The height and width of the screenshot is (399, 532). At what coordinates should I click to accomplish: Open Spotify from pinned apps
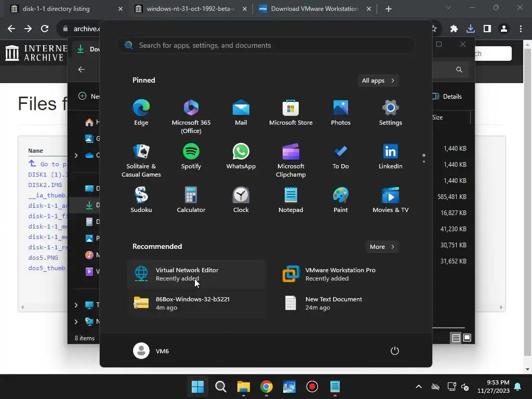coord(191,156)
